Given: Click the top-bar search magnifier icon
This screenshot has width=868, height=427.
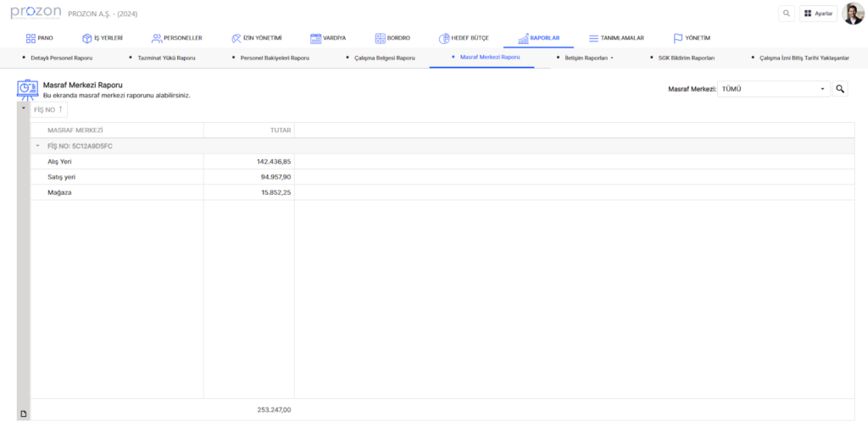Looking at the screenshot, I should tap(787, 14).
